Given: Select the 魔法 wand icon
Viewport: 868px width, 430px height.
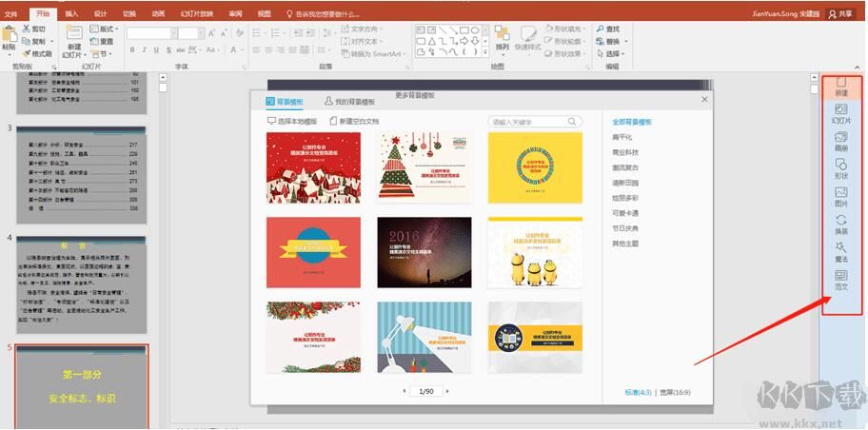Looking at the screenshot, I should tap(840, 251).
